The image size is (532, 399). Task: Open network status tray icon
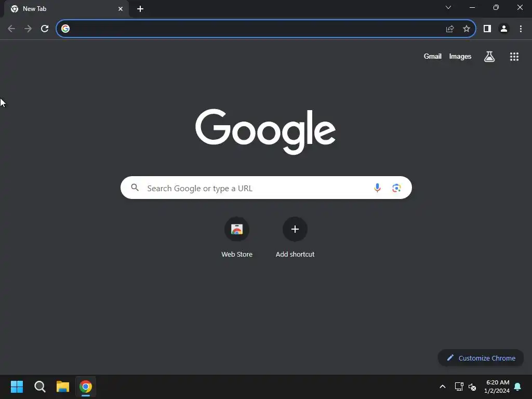[459, 387]
